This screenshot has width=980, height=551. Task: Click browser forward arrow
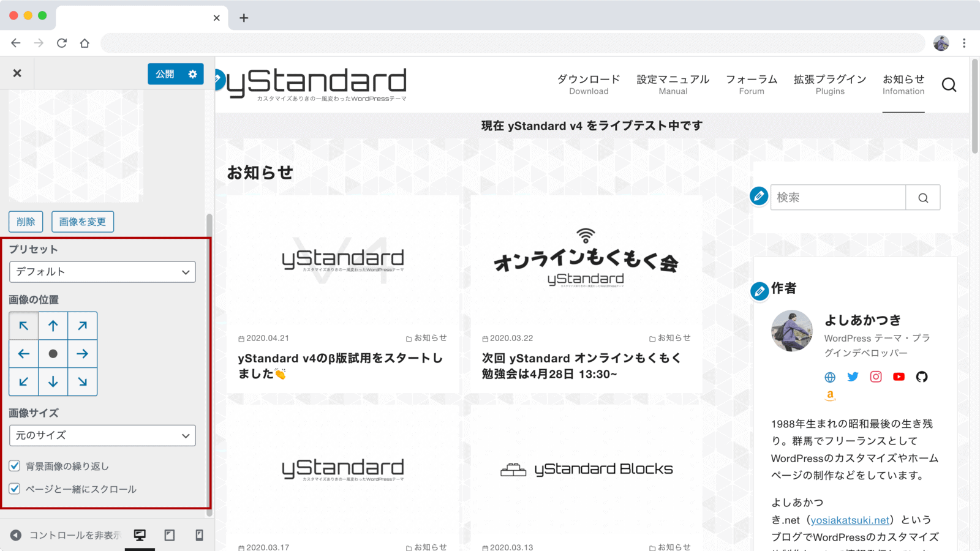pyautogui.click(x=39, y=43)
